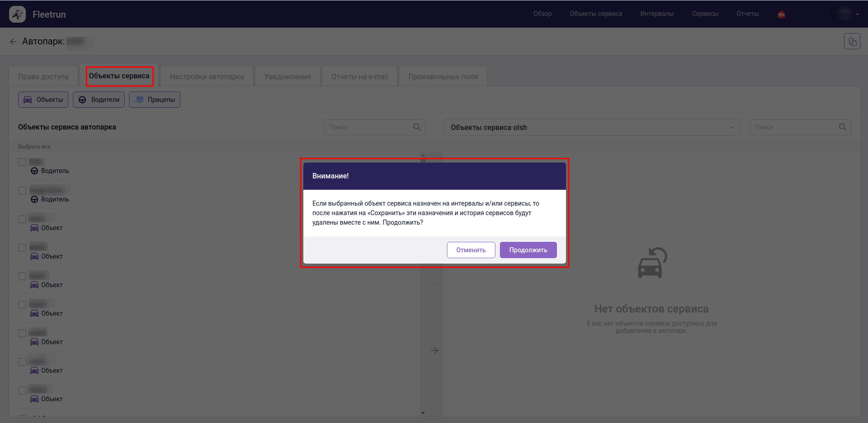This screenshot has width=868, height=423.
Task: Tick the first Объект checkbox
Action: point(22,219)
